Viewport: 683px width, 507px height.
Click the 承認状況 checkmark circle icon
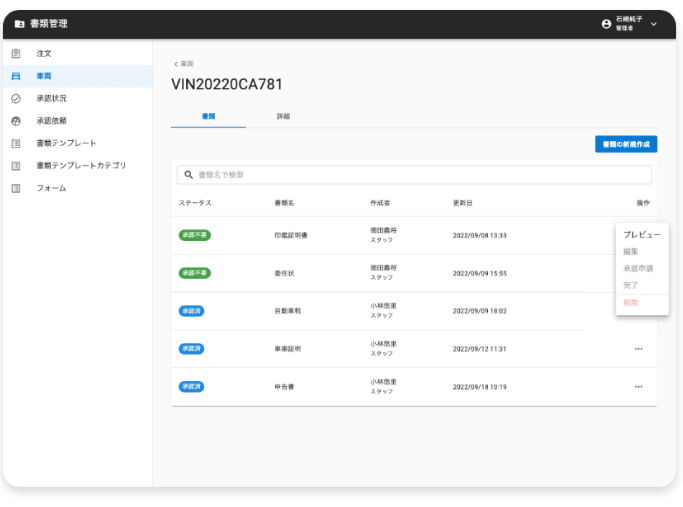(16, 99)
